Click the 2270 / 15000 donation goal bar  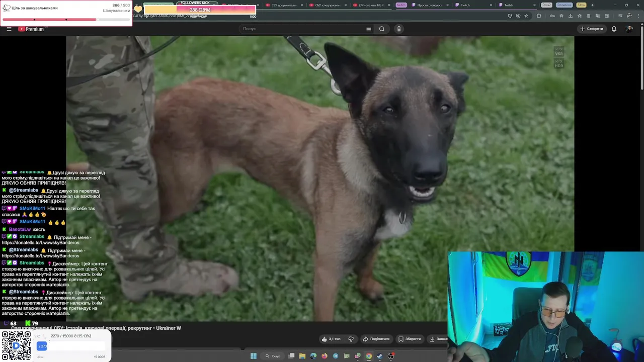71,346
